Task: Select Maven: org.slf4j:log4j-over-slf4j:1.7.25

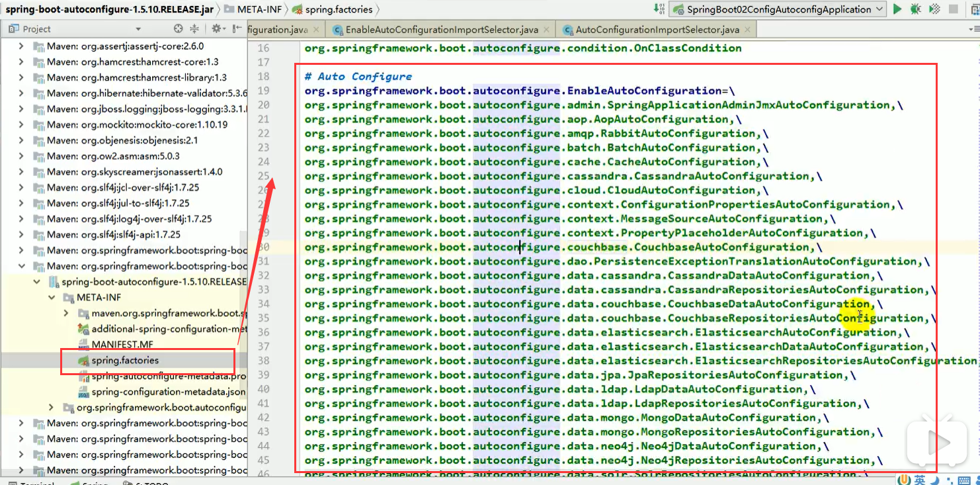Action: (130, 219)
